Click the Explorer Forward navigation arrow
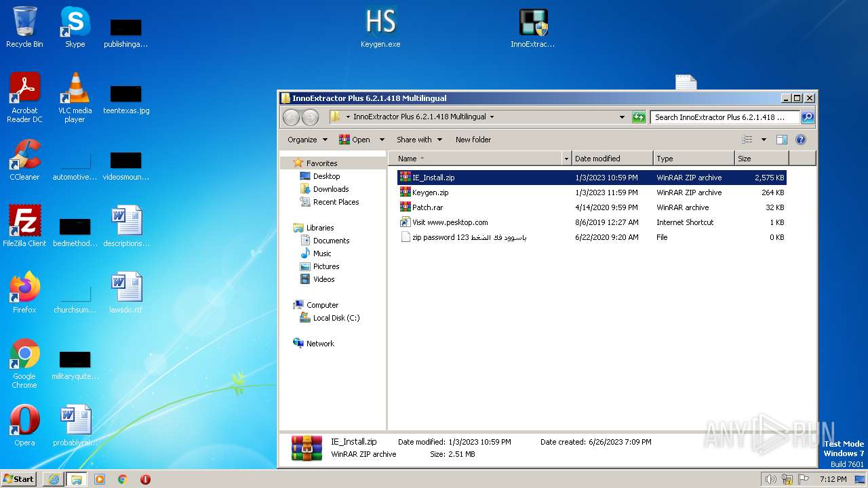Screen dimensions: 868x488 (x=310, y=117)
